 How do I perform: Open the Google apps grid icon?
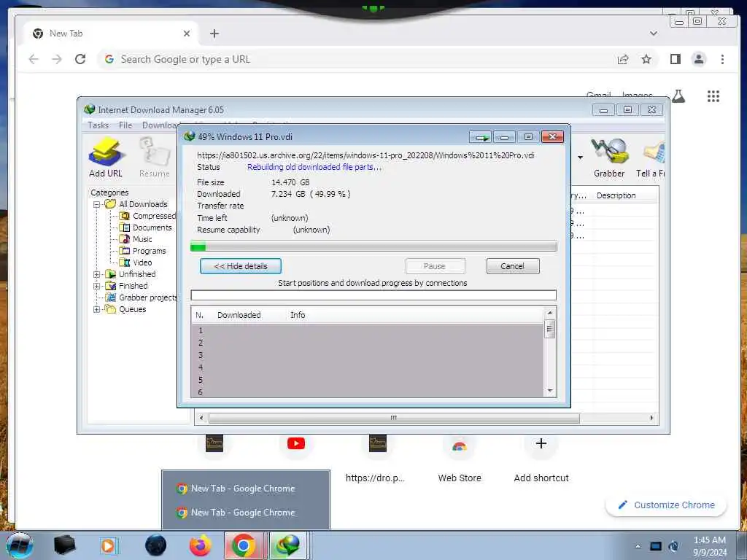pos(713,96)
